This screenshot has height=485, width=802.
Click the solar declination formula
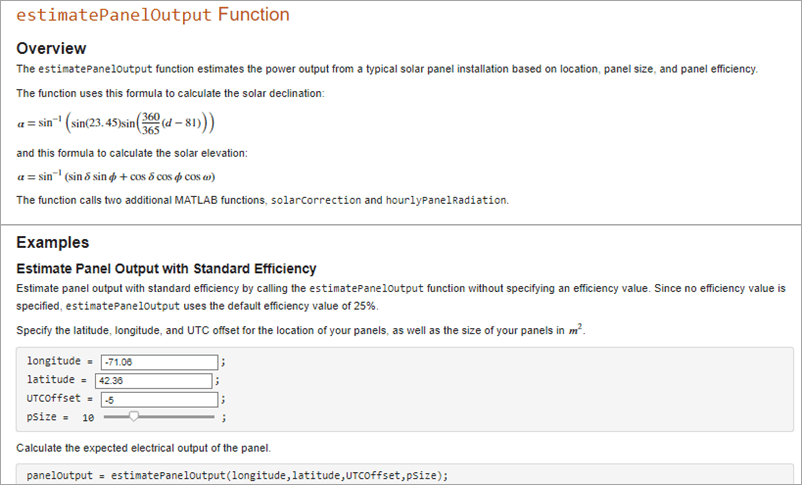pos(117,124)
